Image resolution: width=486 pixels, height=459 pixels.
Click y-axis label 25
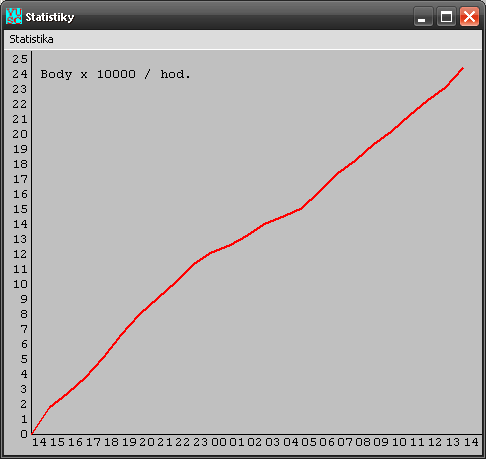click(x=20, y=59)
